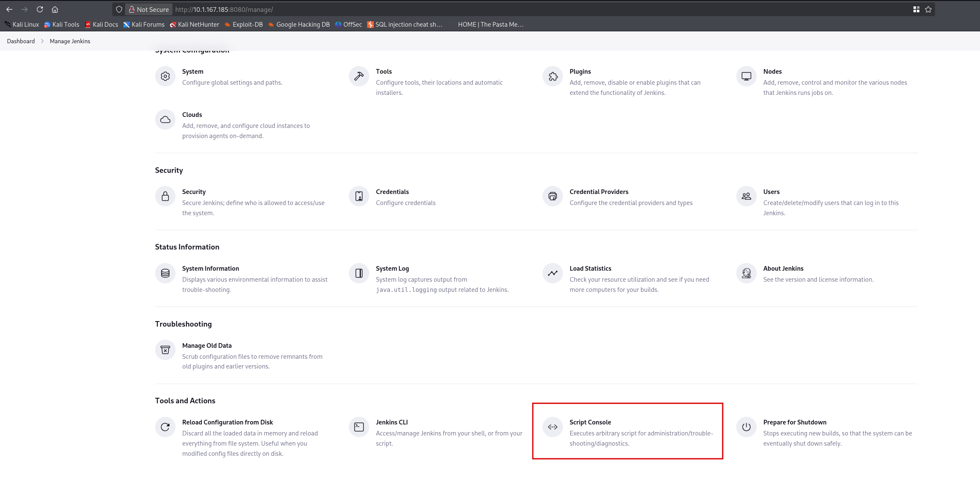Viewport: 980px width, 488px height.
Task: Click 'Configure global settings and paths.' text
Action: click(x=232, y=83)
